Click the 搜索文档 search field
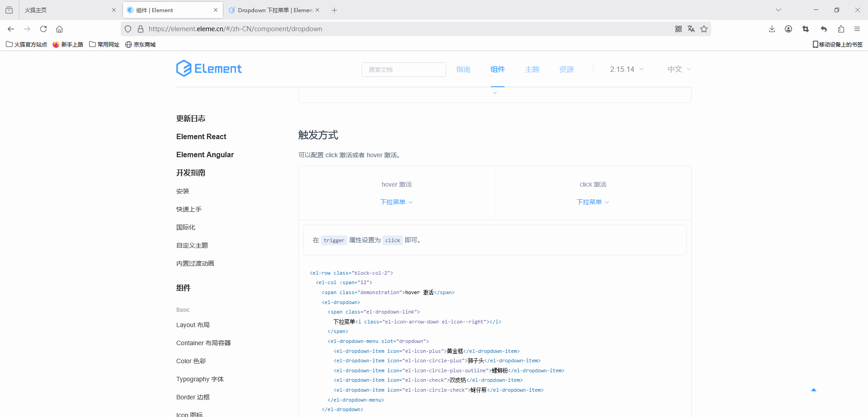 point(404,70)
